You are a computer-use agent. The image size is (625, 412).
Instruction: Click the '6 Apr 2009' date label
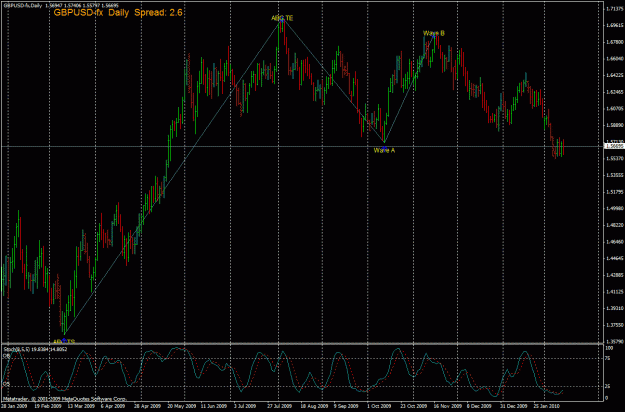point(113,406)
